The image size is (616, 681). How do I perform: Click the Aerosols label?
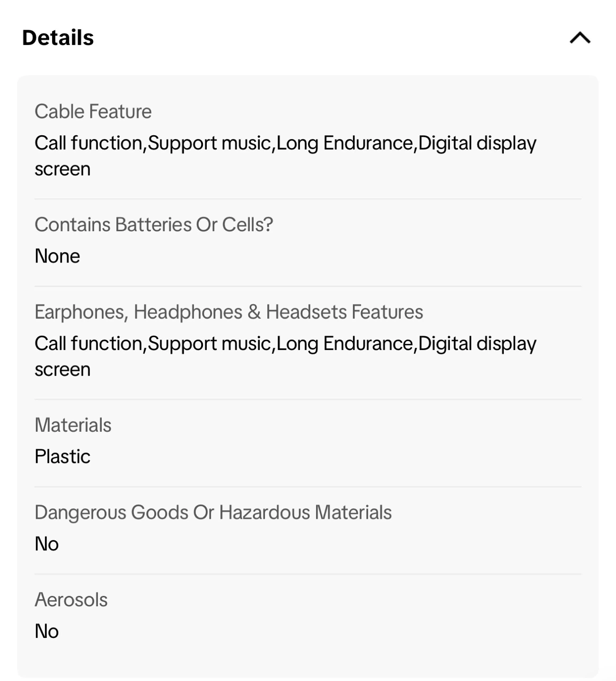pos(71,600)
